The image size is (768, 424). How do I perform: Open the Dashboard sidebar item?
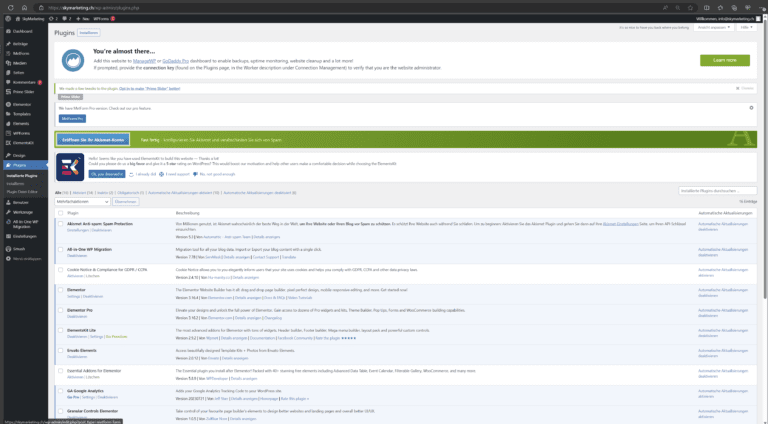click(23, 31)
